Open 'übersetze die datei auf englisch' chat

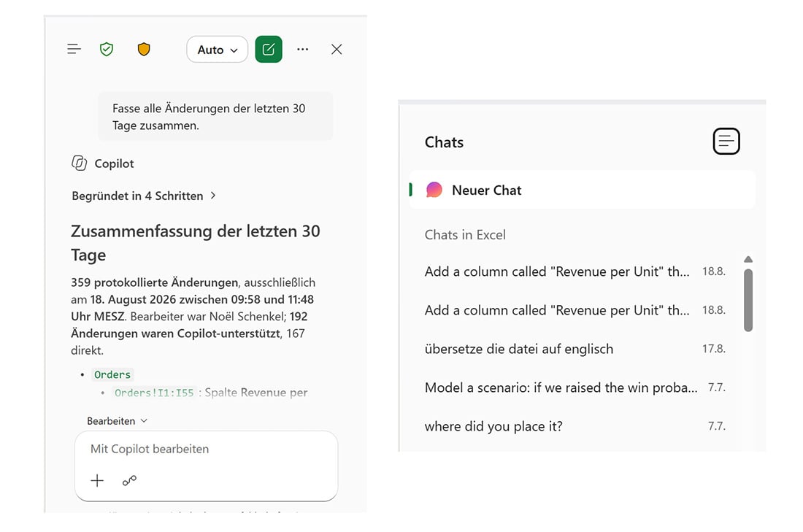click(x=575, y=349)
